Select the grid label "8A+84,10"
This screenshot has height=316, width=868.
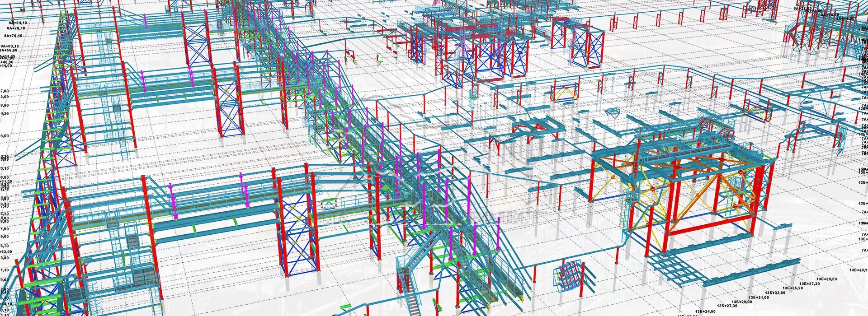[18, 23]
